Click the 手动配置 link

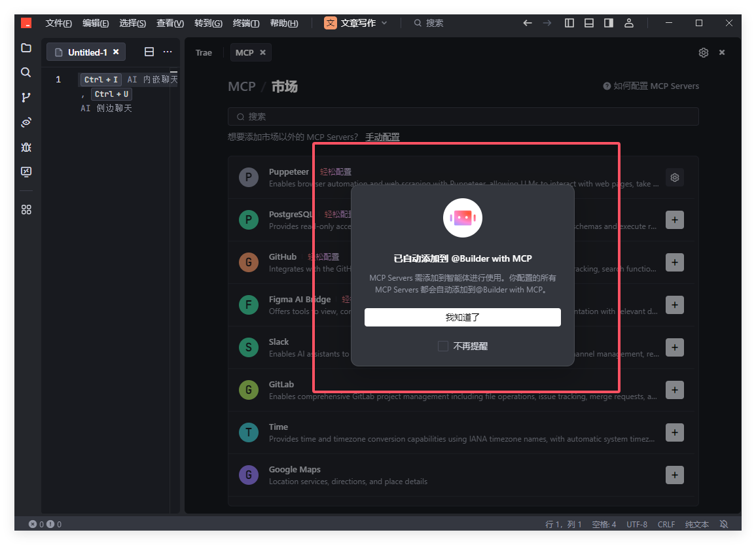(382, 137)
